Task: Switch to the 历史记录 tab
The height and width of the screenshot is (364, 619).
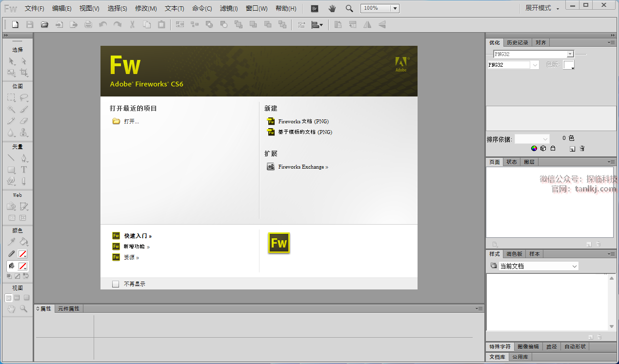Action: pyautogui.click(x=517, y=43)
